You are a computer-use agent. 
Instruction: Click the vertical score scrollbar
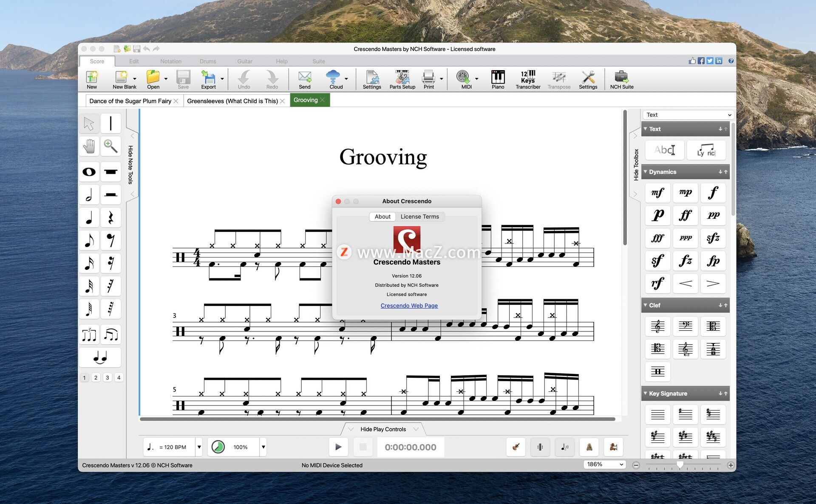coord(625,178)
